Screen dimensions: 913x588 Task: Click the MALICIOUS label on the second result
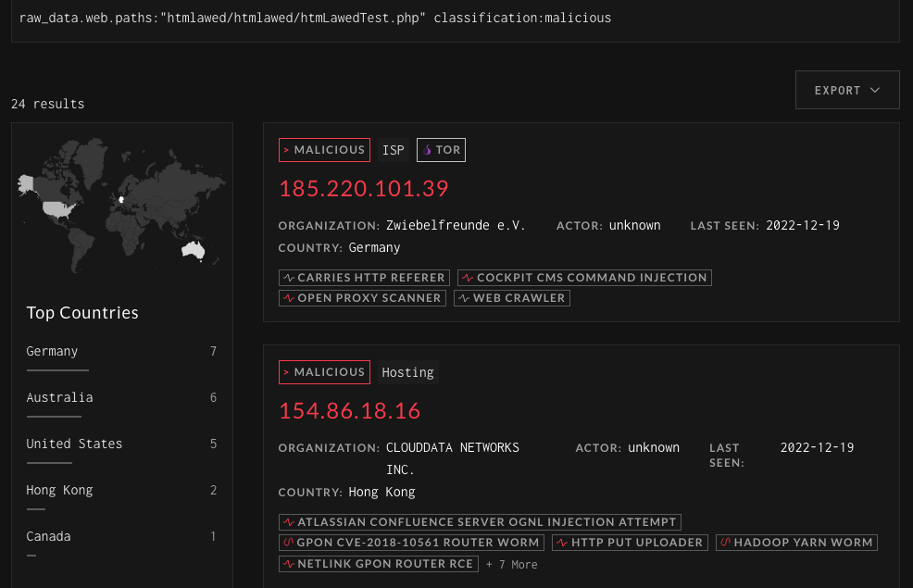pyautogui.click(x=324, y=371)
